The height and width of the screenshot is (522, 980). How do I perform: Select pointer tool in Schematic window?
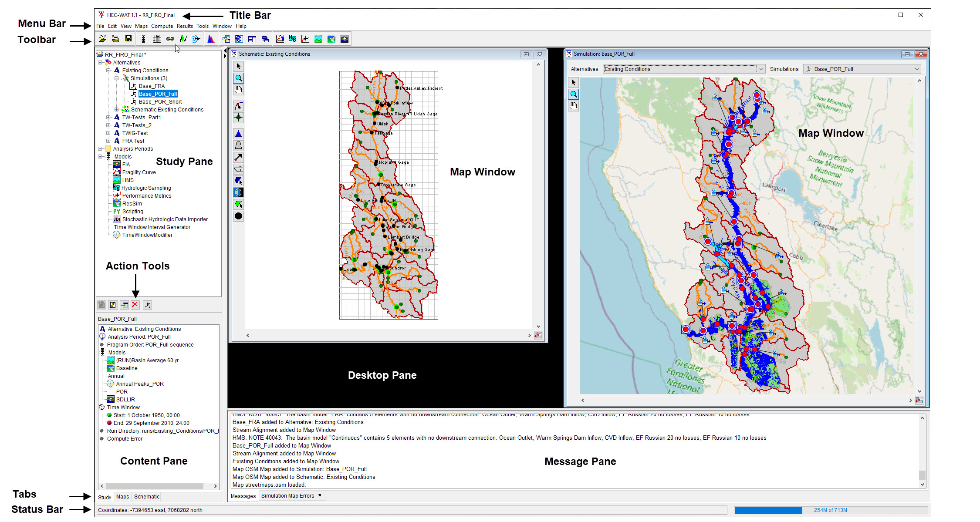[x=238, y=66]
